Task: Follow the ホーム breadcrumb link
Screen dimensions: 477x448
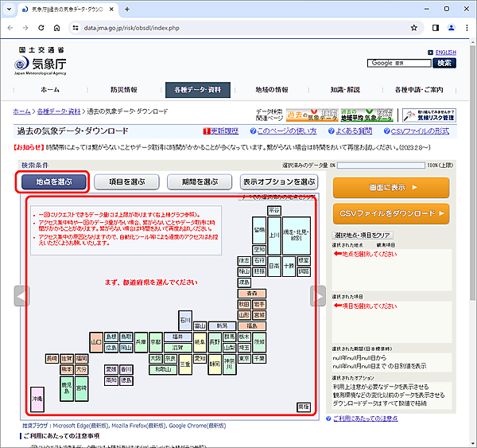Action: [x=22, y=111]
